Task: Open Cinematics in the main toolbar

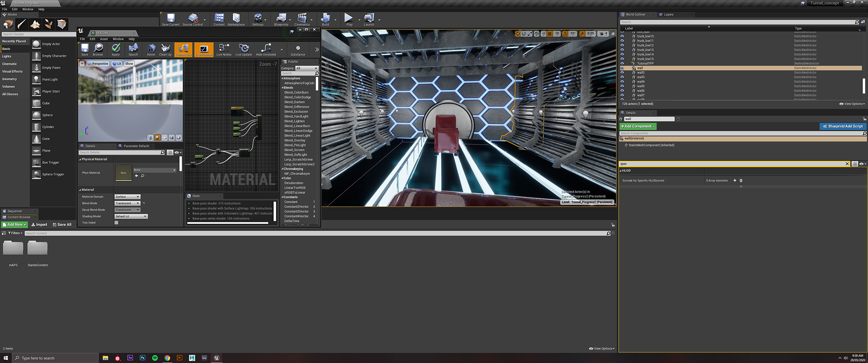Action: point(302,20)
